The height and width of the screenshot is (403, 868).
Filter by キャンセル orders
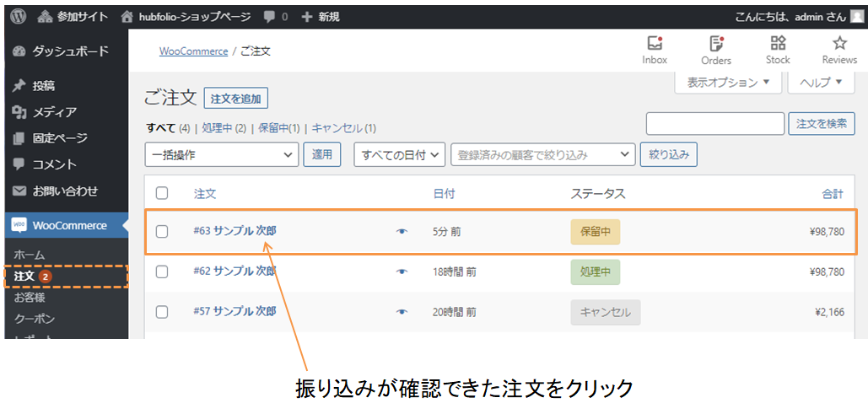tap(337, 128)
